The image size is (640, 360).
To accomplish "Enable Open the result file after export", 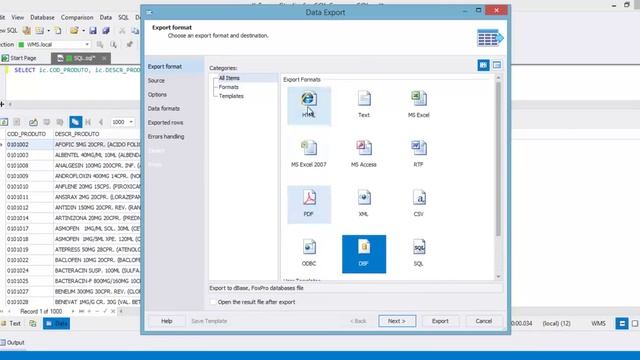I will pos(213,302).
